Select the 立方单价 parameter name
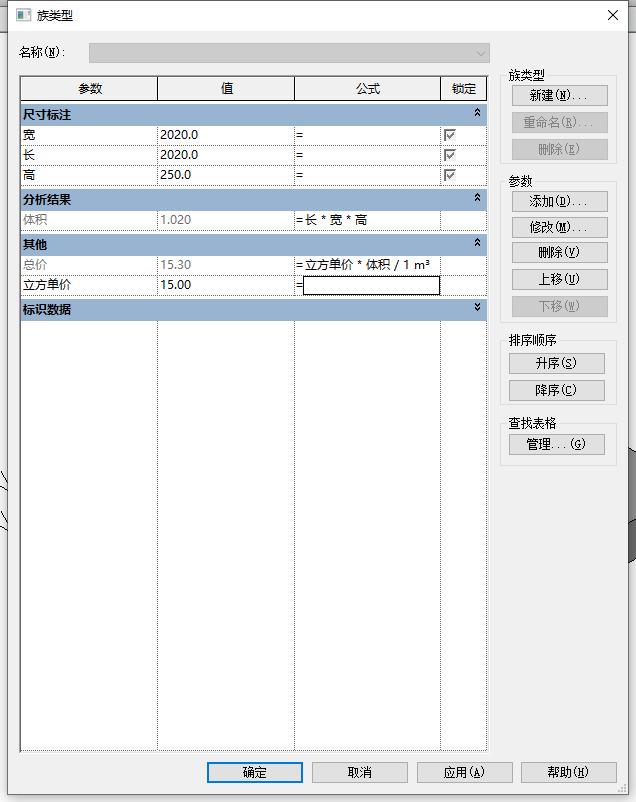This screenshot has width=636, height=802. (x=89, y=285)
